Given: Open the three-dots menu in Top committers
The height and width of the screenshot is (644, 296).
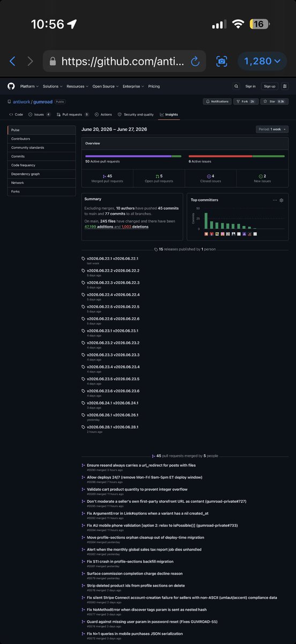Looking at the screenshot, I should (x=275, y=200).
